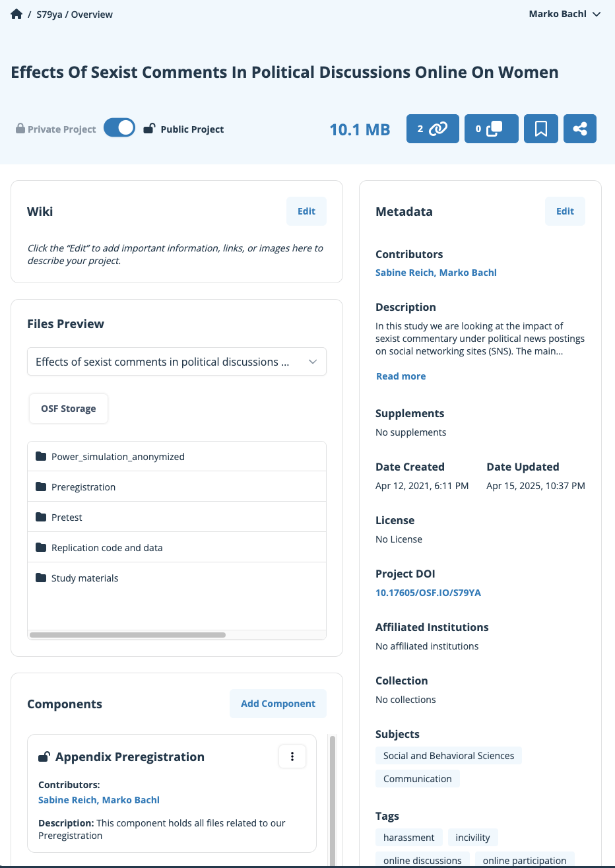Open the Marko Bachl user menu
Image resolution: width=615 pixels, height=868 pixels.
click(564, 14)
